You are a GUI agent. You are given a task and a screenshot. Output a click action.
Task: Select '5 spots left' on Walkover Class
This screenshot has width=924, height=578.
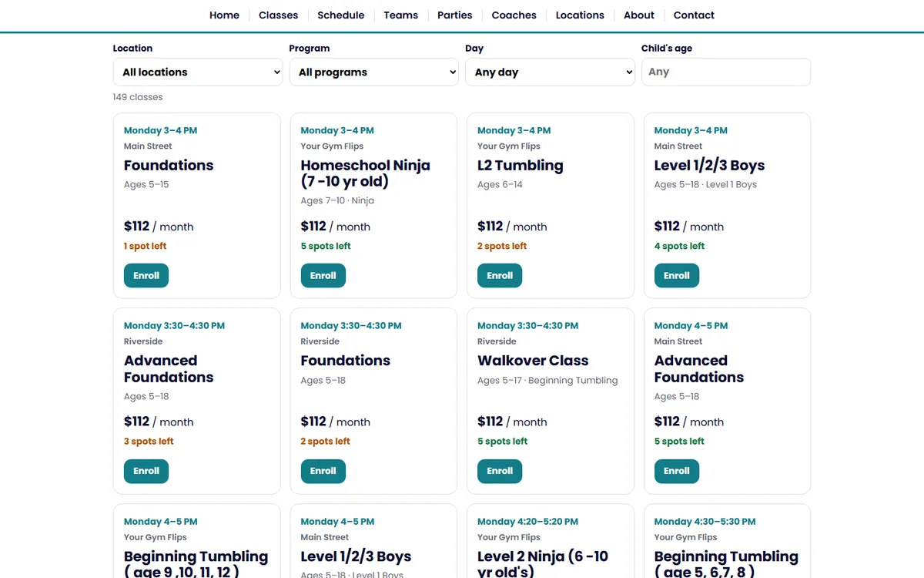502,442
